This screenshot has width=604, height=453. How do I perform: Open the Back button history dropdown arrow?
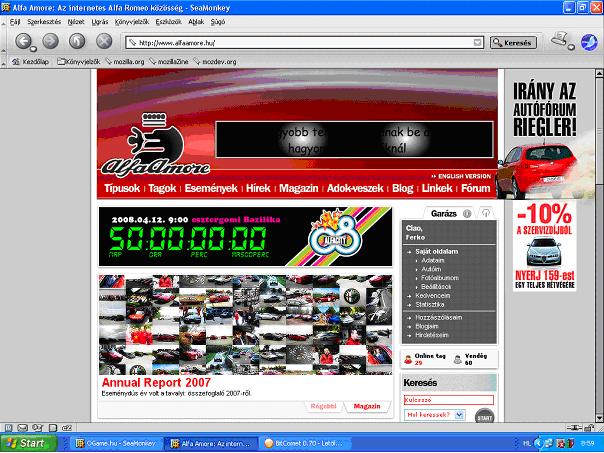34,48
